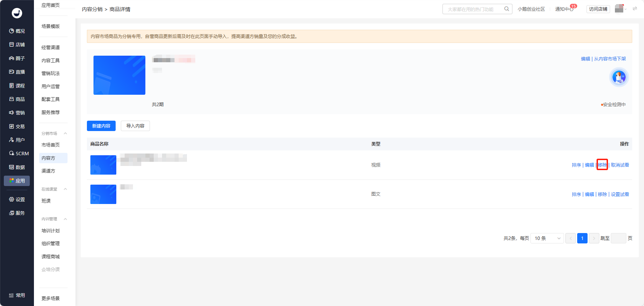Focus the 大家都在用的热门功能 search field
This screenshot has height=306, width=644.
click(x=477, y=9)
